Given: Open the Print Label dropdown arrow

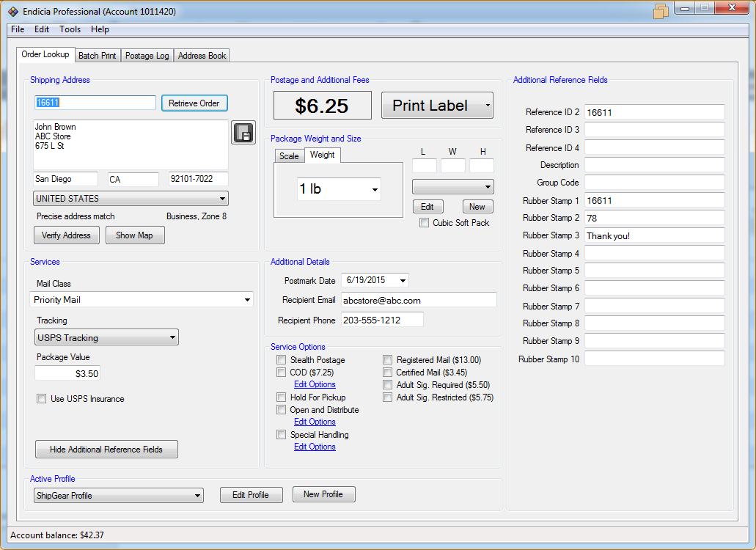Looking at the screenshot, I should pyautogui.click(x=488, y=105).
